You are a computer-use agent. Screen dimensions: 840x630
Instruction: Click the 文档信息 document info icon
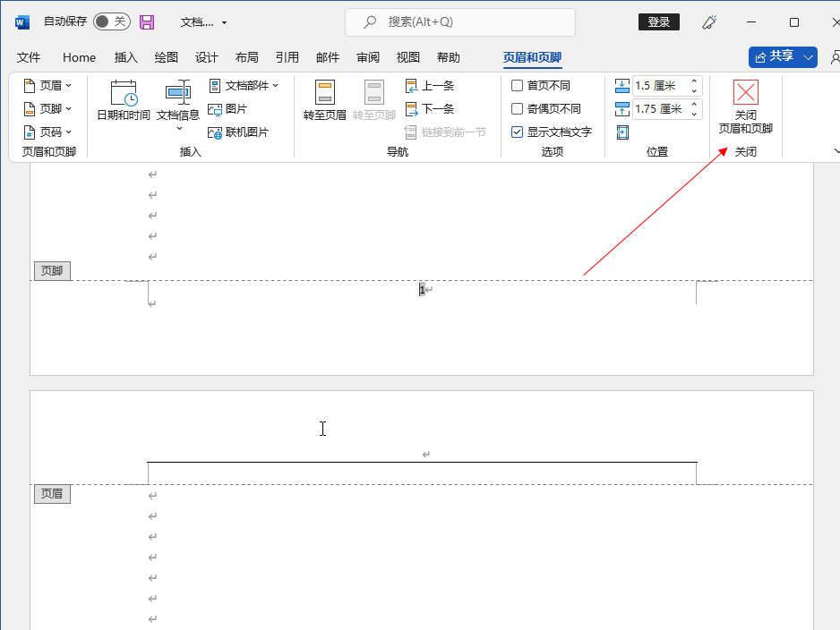[178, 92]
